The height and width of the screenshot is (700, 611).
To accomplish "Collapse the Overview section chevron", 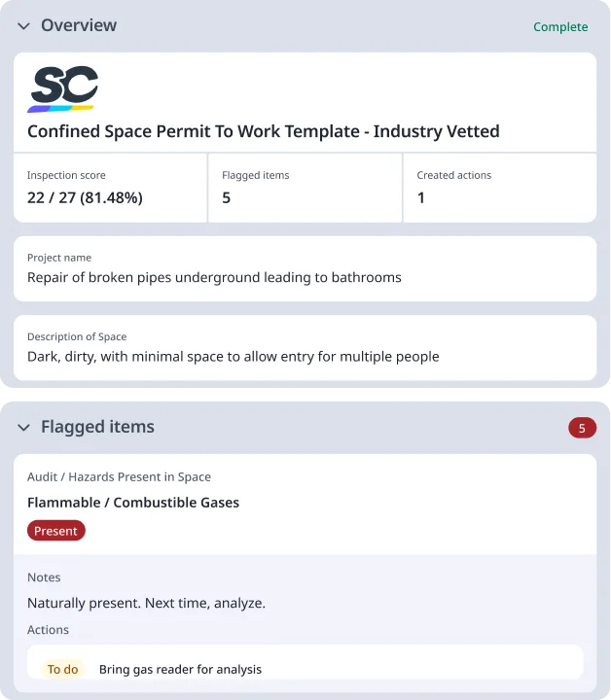I will point(23,26).
